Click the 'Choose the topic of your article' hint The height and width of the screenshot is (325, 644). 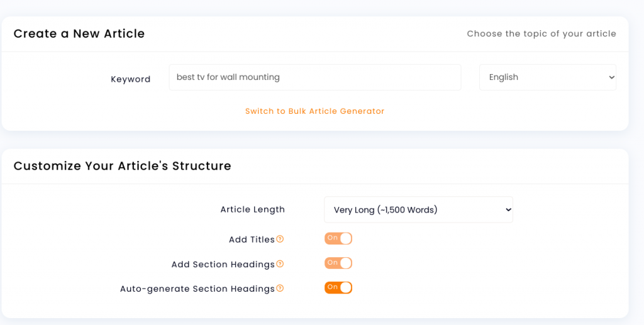click(541, 34)
